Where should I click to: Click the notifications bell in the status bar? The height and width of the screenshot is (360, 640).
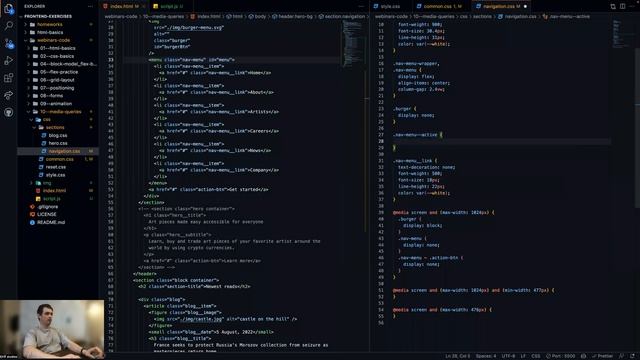[x=633, y=356]
